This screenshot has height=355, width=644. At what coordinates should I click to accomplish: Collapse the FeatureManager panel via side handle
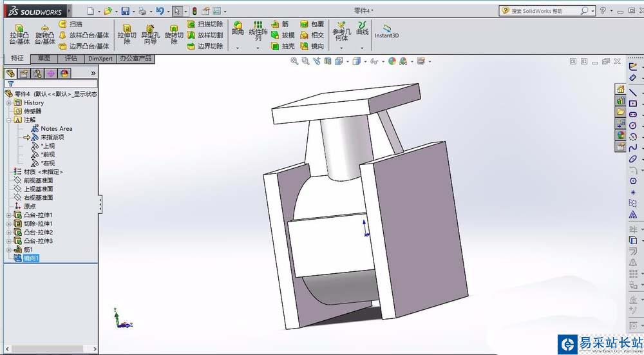point(100,204)
